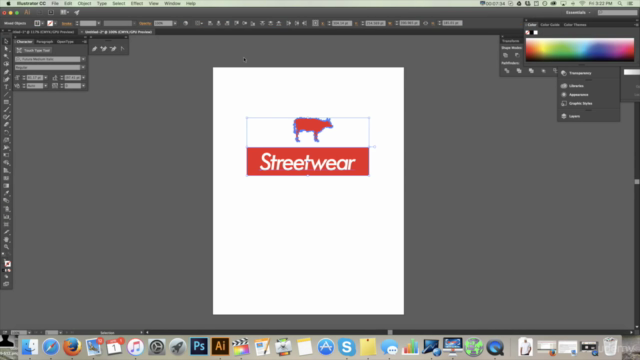Click Pen tool in floating tool strip
Screen dimensions: 640x360
pos(94,49)
